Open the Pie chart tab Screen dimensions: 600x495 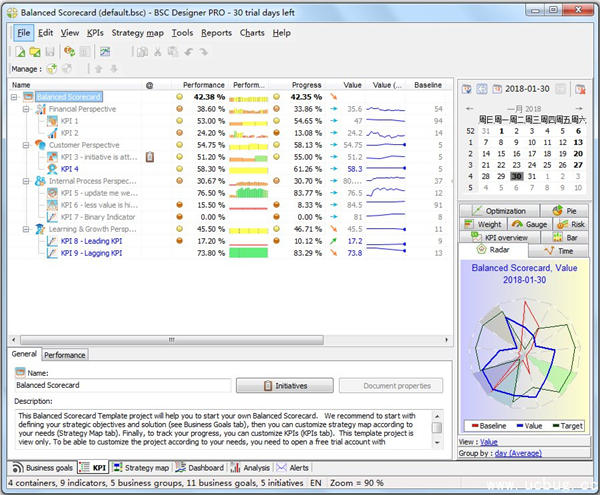point(564,211)
